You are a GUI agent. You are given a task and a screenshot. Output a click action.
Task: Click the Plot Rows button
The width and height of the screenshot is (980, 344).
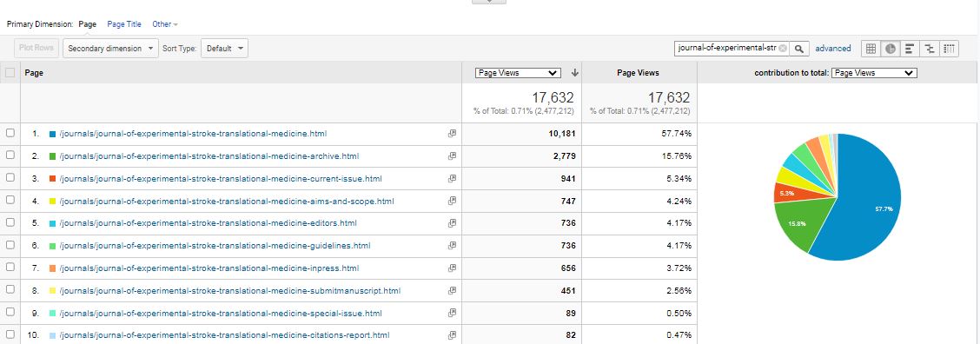pyautogui.click(x=36, y=48)
